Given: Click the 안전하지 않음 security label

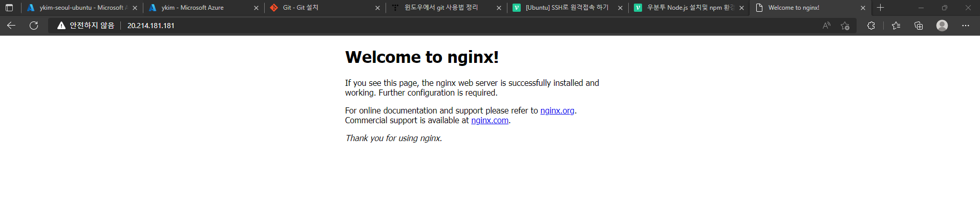Looking at the screenshot, I should click(92, 26).
